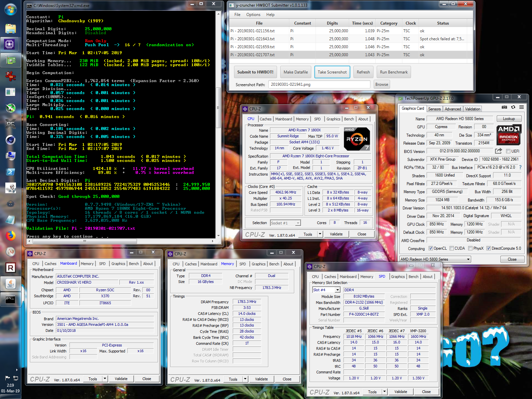The image size is (532, 399).
Task: Open the Windows Start orb
Action: (x=11, y=9)
